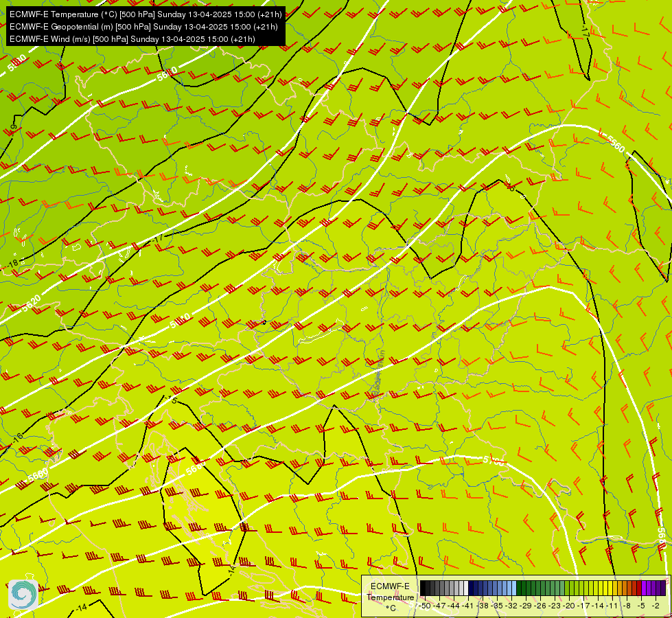Select the ECMWF-E Temperature 500 hPa title line

[x=146, y=14]
